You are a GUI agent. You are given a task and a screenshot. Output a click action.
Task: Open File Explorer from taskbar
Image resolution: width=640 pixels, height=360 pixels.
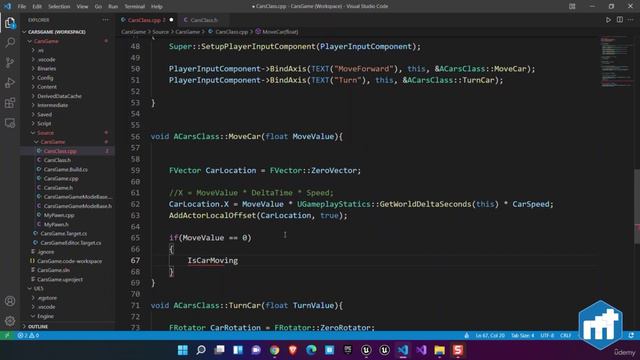(x=440, y=350)
